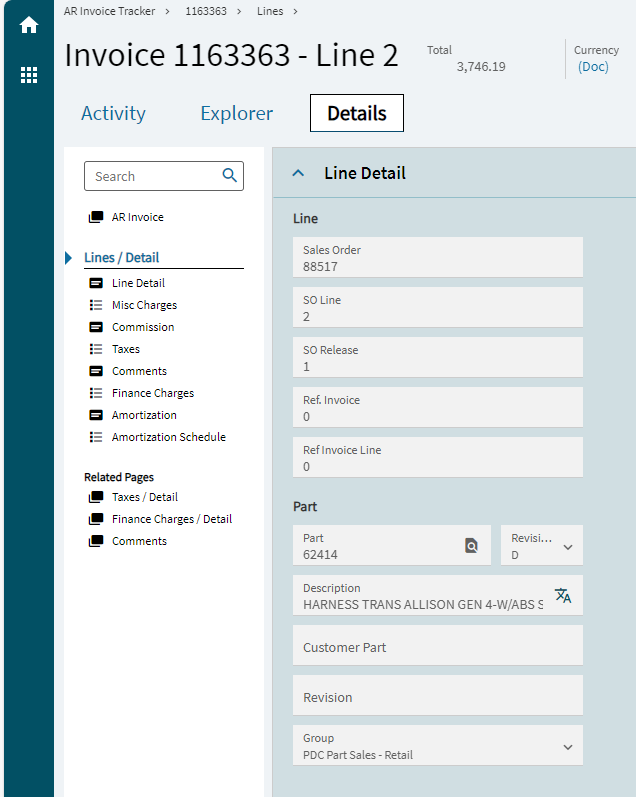The image size is (636, 797).
Task: Select Finance Charges in the navigation tree
Action: coord(153,393)
